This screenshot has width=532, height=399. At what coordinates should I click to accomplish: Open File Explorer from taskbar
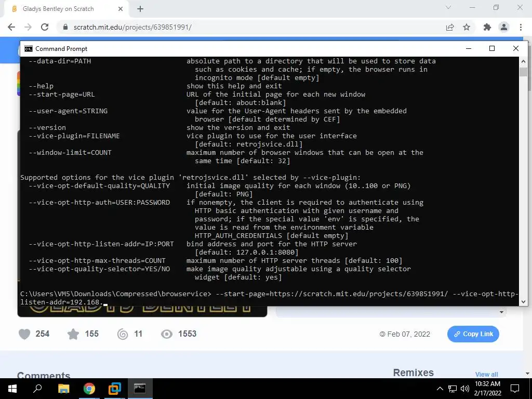point(63,389)
